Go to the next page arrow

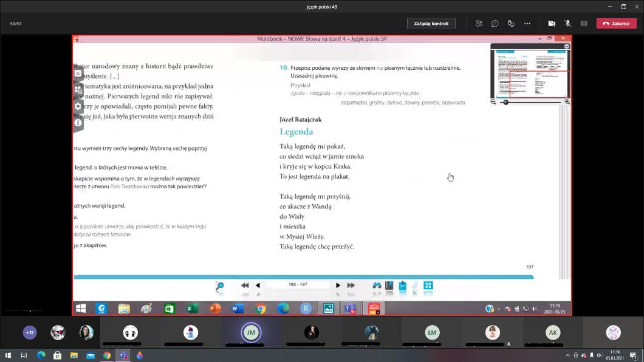pyautogui.click(x=338, y=285)
